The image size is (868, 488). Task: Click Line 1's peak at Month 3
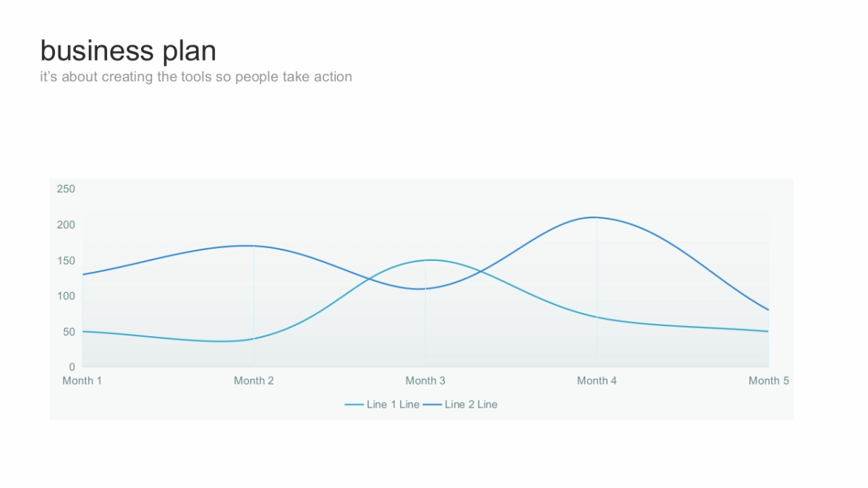pos(430,260)
